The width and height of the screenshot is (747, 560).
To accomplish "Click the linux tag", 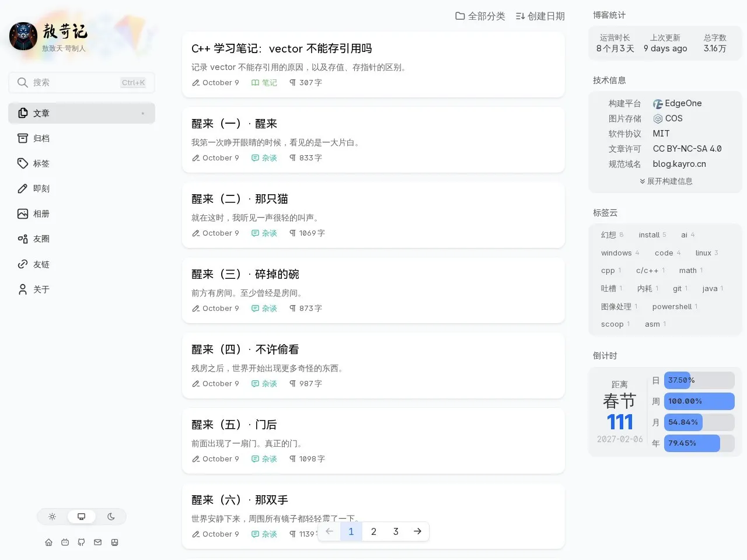I will click(x=707, y=253).
